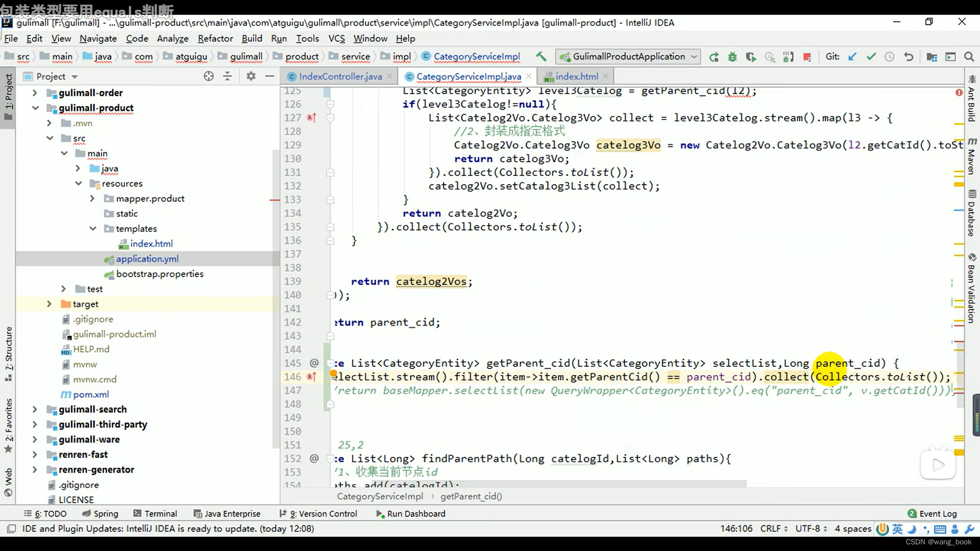The image size is (980, 551).
Task: Click editor vertical scrollbar error stripe
Action: pos(959,286)
